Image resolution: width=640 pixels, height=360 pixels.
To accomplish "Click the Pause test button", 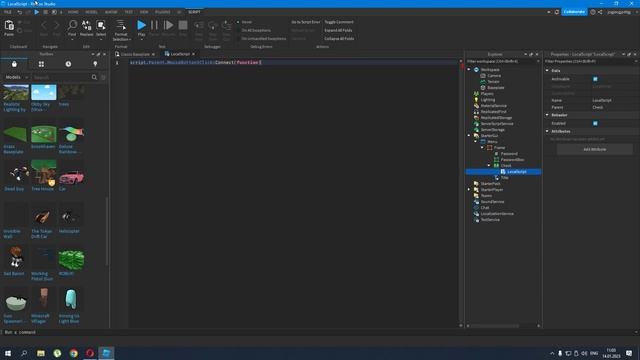I will [154, 25].
